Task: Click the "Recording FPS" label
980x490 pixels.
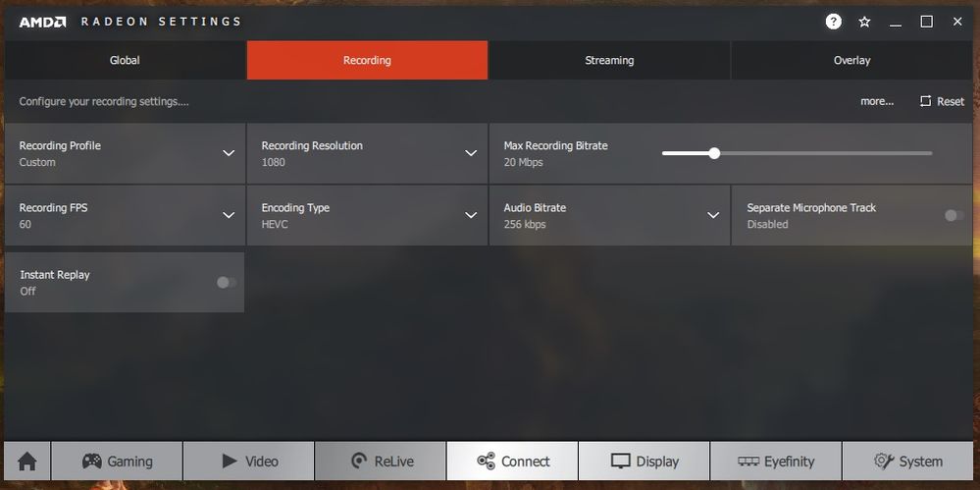Action: 53,208
